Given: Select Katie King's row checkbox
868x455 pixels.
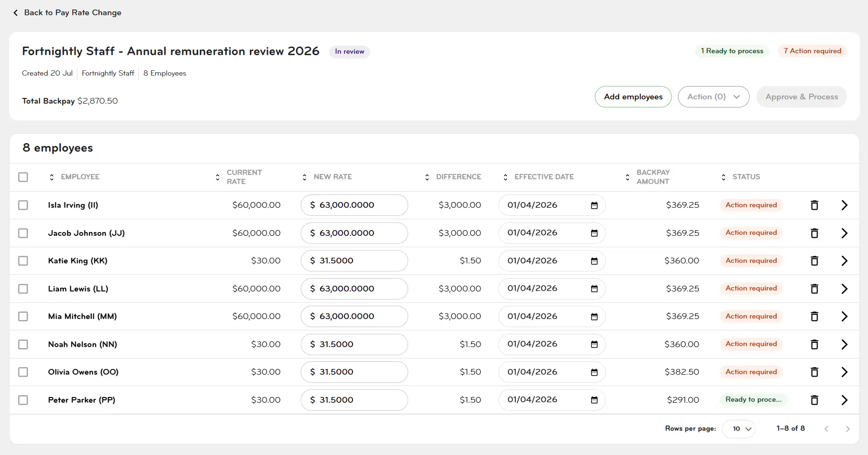Looking at the screenshot, I should [x=23, y=261].
